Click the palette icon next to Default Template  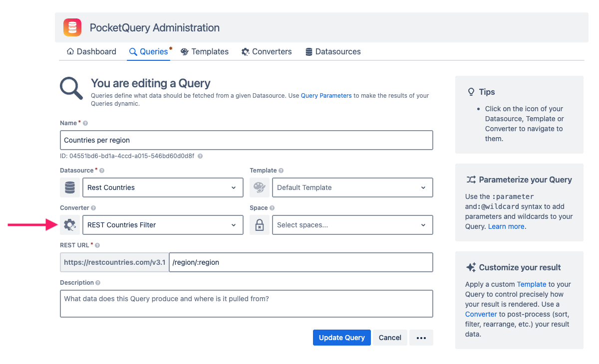pyautogui.click(x=260, y=187)
